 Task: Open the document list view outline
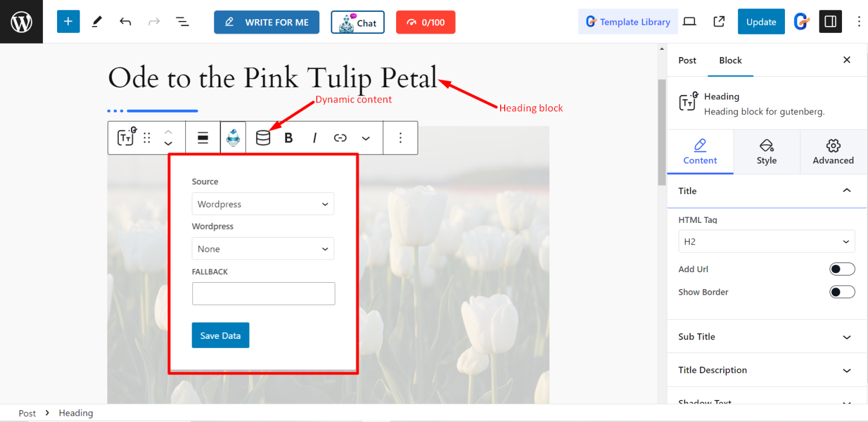coord(182,21)
